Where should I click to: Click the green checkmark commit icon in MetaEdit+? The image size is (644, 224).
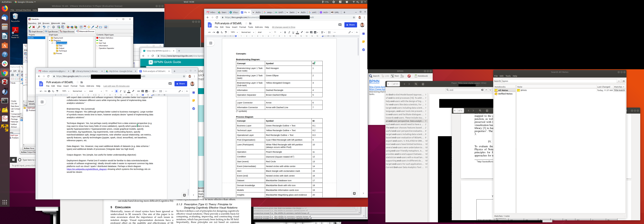30,27
